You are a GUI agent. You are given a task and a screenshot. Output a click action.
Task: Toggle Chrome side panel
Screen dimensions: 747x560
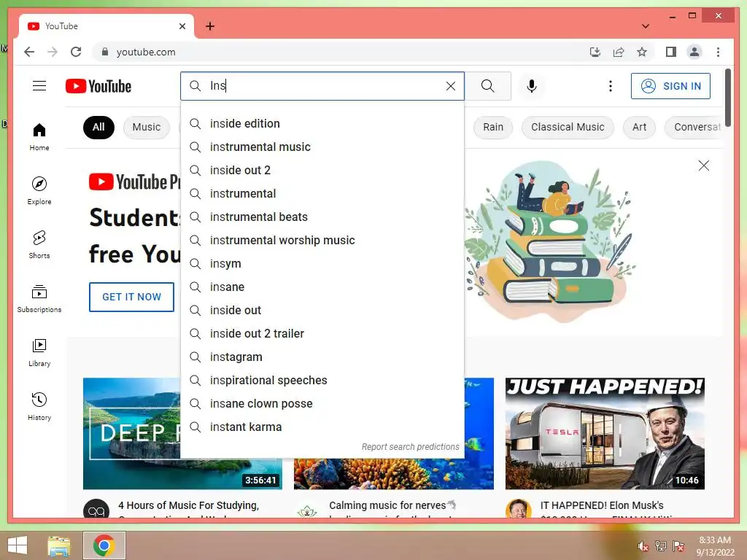671,52
